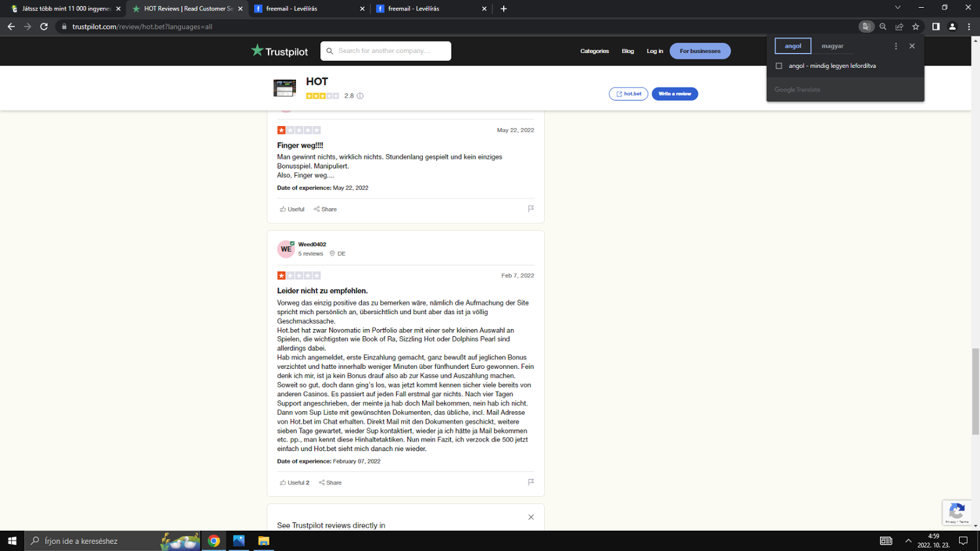Click the '5 reviews' text under Weed0402
This screenshot has width=980, height=551.
[310, 253]
